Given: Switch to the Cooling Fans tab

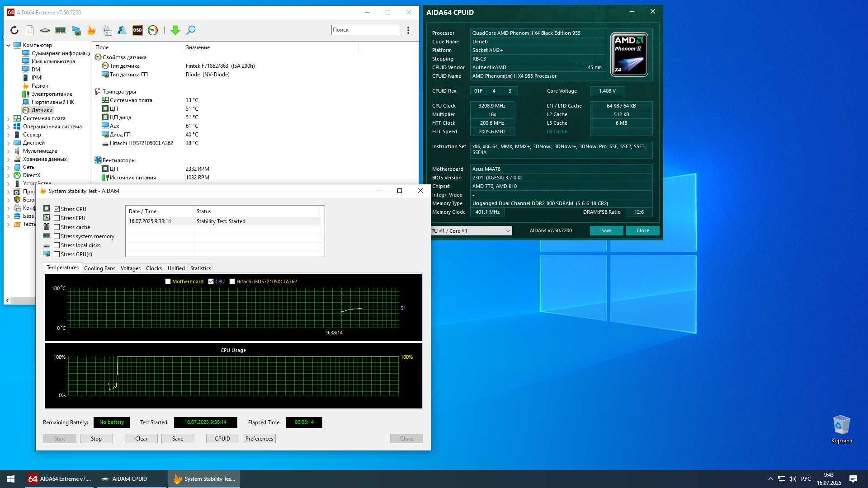Looking at the screenshot, I should coord(99,268).
